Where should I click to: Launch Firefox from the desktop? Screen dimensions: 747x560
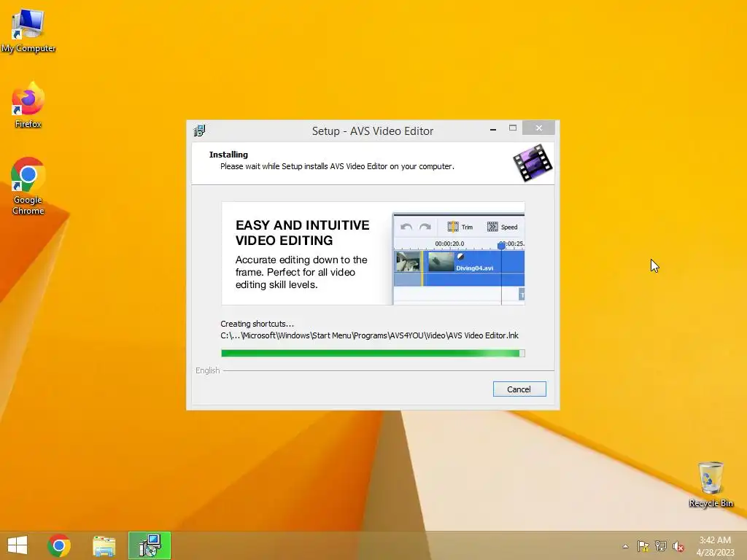28,105
